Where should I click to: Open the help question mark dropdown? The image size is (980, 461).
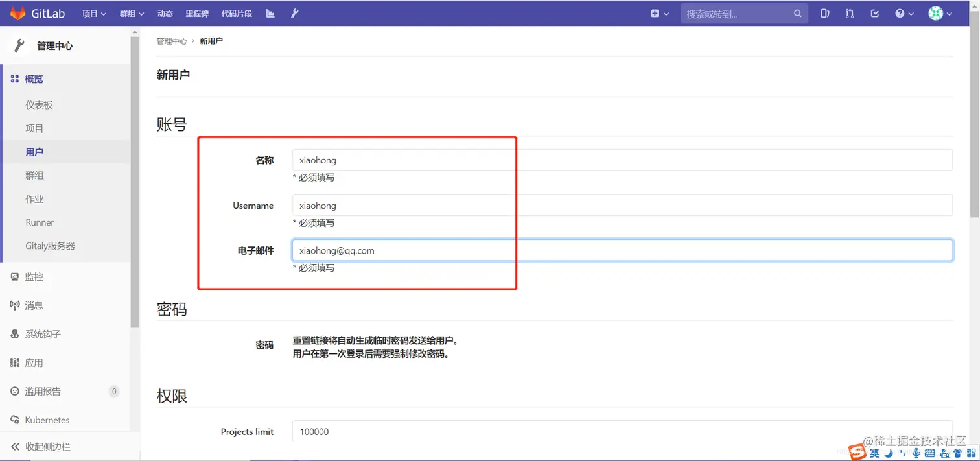click(x=904, y=13)
